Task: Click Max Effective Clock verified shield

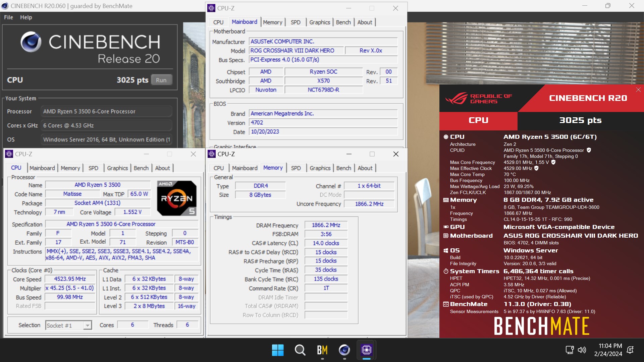Action: coord(536,168)
